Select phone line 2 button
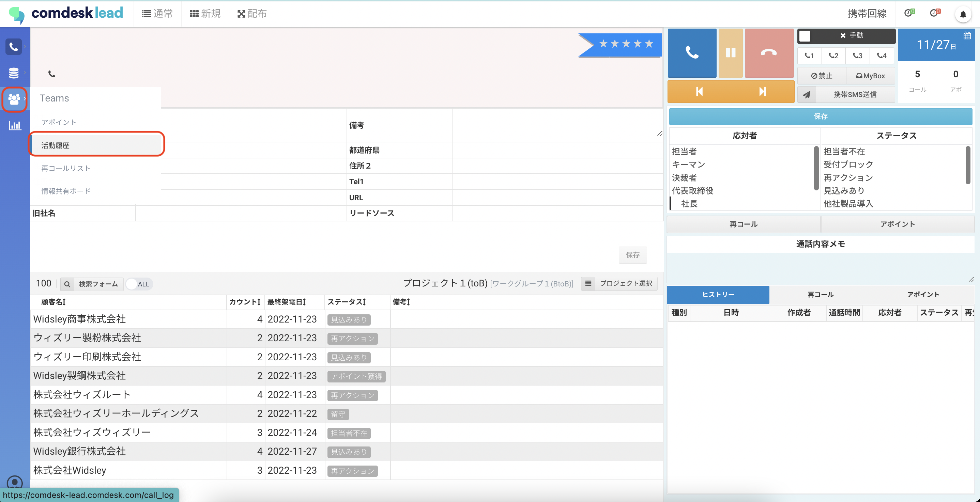The image size is (980, 502). pos(833,56)
